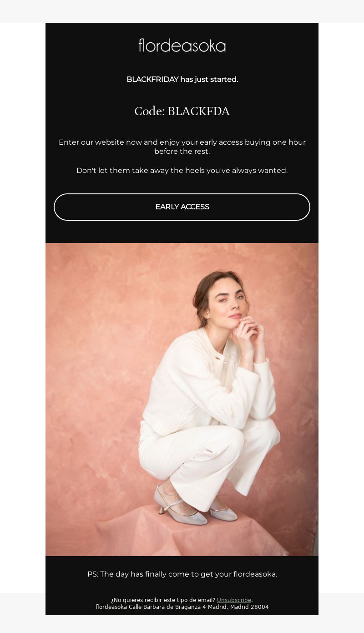Image resolution: width=364 pixels, height=633 pixels.
Task: Click the early access paragraph about buying one hour early
Action: tap(182, 147)
